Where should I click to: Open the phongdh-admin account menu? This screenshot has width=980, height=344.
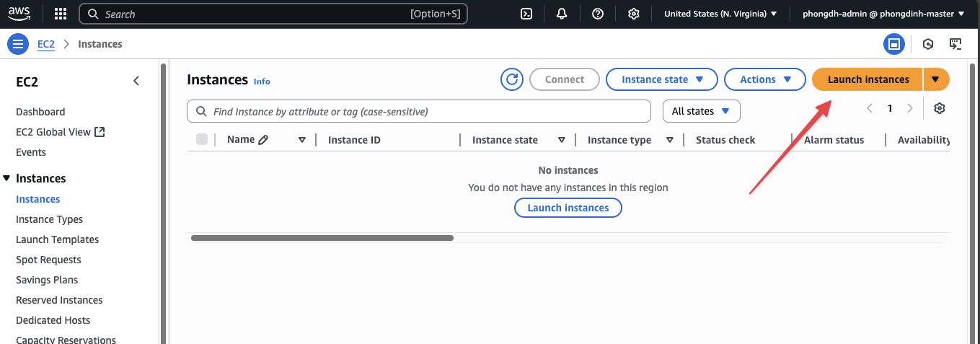click(x=883, y=14)
